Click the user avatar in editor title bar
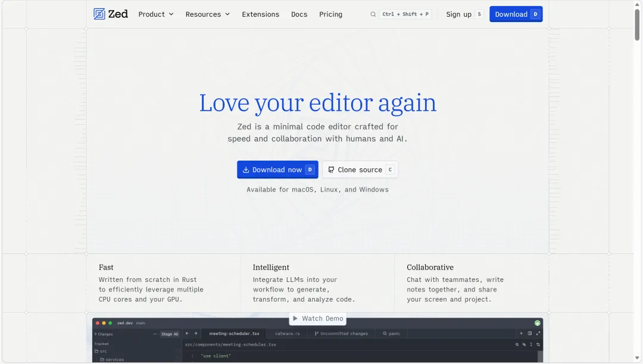The height and width of the screenshot is (364, 643). click(x=537, y=323)
